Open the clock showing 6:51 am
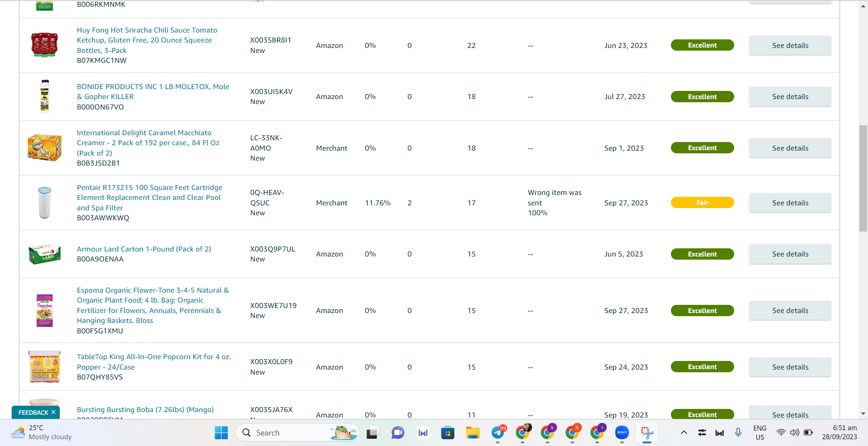 tap(840, 432)
